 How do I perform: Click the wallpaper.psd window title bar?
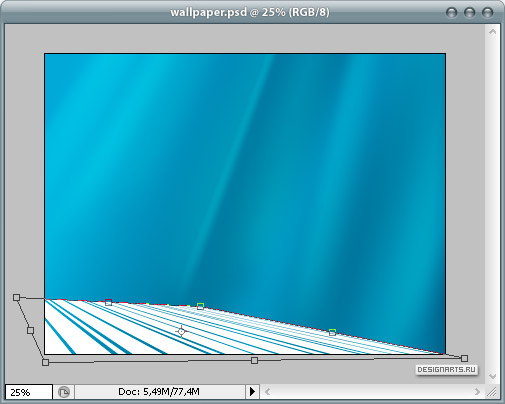point(250,12)
